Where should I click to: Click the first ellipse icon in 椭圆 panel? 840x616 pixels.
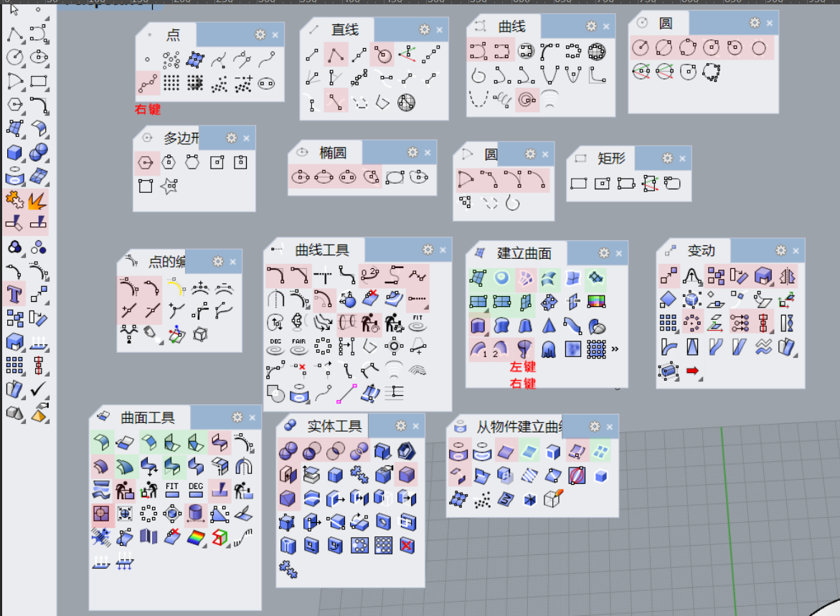(300, 176)
